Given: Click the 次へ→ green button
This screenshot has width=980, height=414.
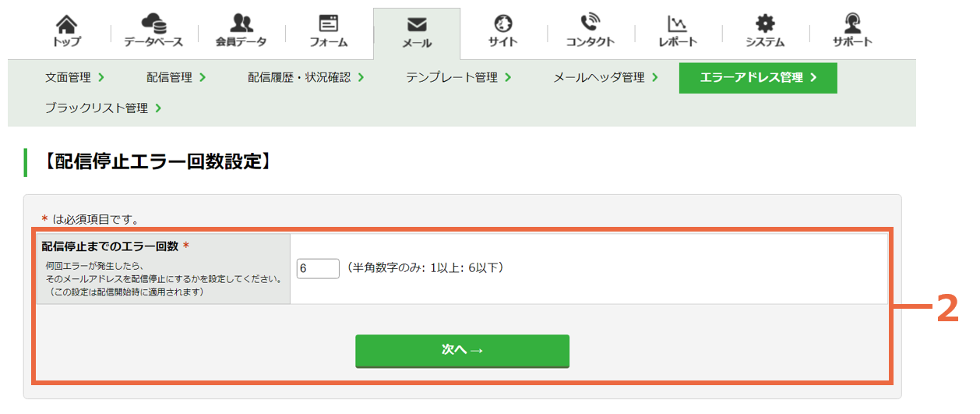Looking at the screenshot, I should point(463,351).
